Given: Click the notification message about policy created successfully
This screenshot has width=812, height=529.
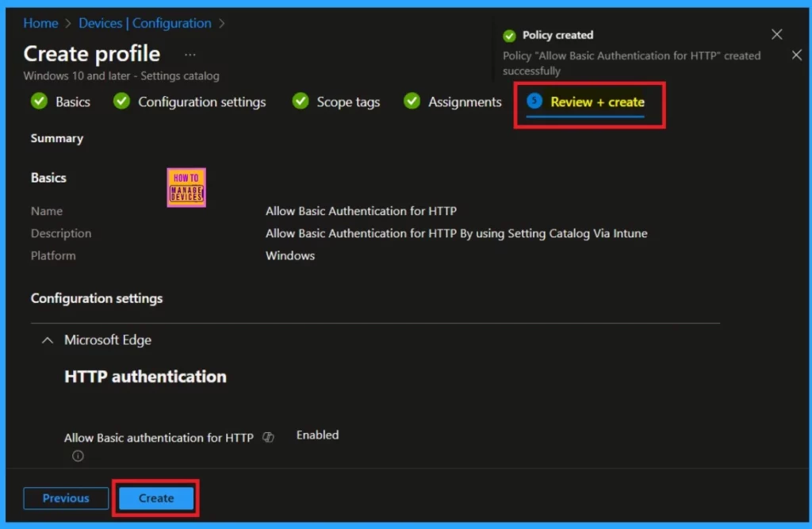Looking at the screenshot, I should 631,63.
